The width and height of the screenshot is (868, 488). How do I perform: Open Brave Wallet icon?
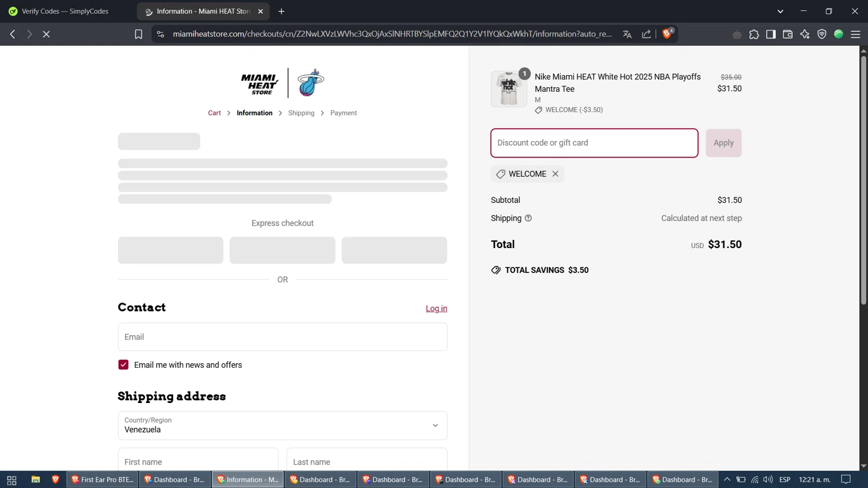click(788, 34)
